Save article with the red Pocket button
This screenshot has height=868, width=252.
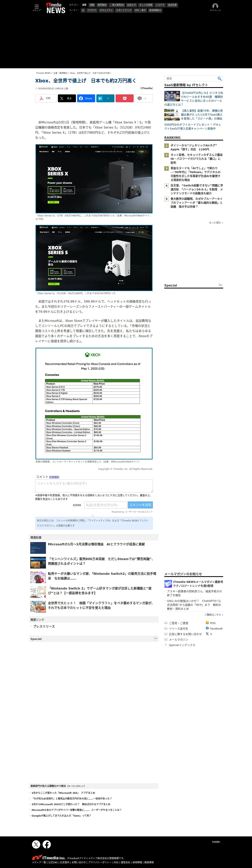click(x=124, y=98)
